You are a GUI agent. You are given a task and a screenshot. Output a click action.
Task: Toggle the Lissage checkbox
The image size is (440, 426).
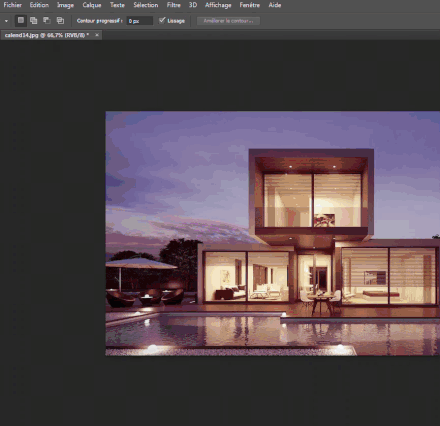[x=162, y=20]
